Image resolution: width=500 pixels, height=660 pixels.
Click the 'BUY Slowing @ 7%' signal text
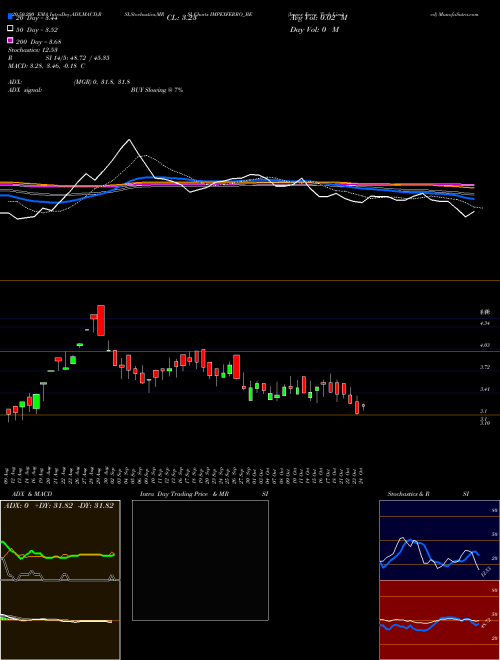tap(157, 90)
